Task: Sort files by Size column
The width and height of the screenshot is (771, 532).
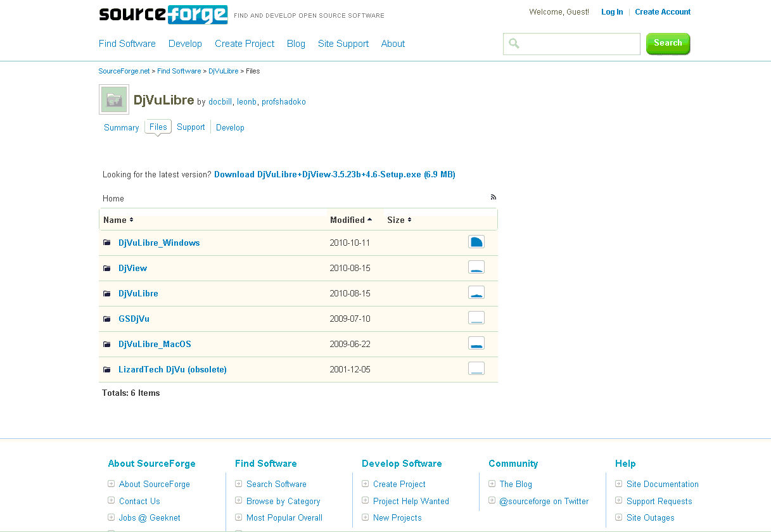Action: pyautogui.click(x=399, y=220)
